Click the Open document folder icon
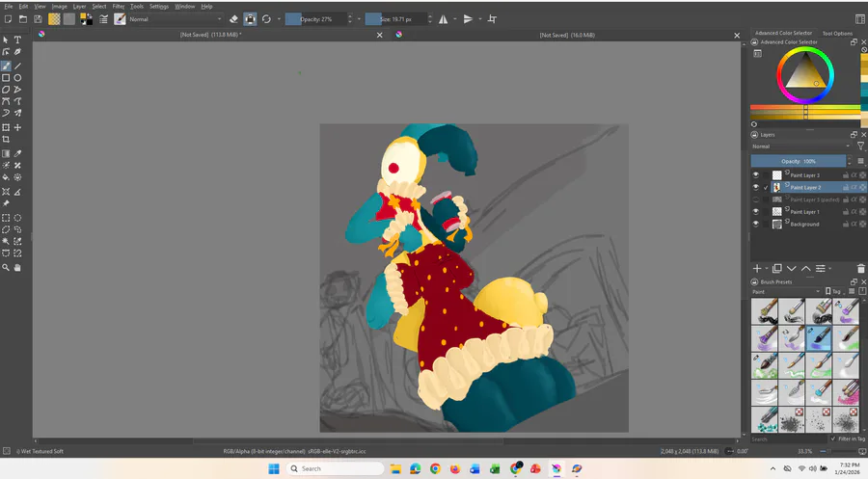 [x=23, y=19]
